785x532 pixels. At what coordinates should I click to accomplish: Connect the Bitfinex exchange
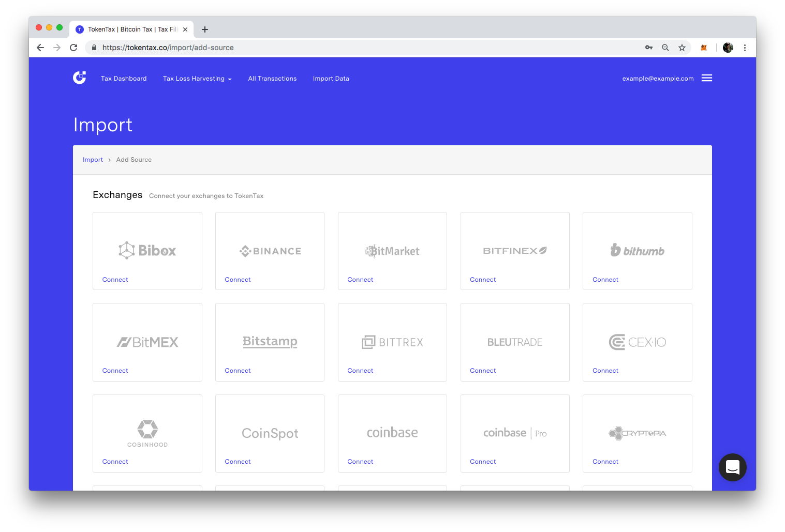coord(483,280)
